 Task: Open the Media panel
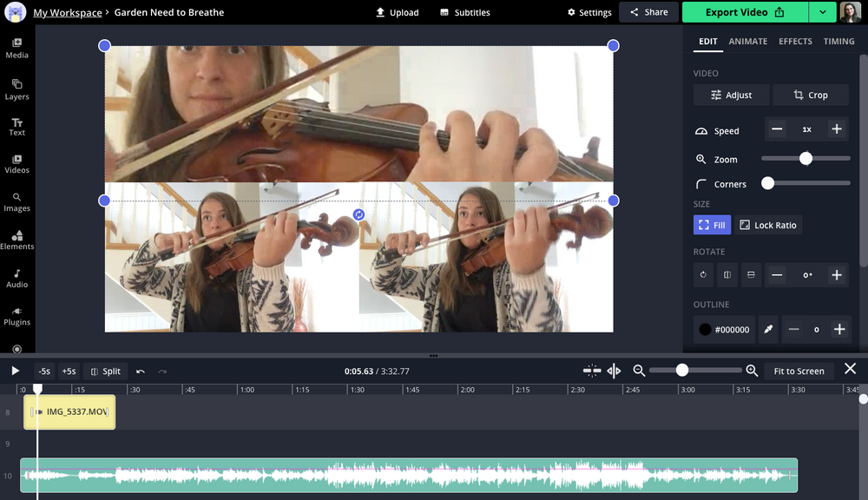(x=16, y=48)
